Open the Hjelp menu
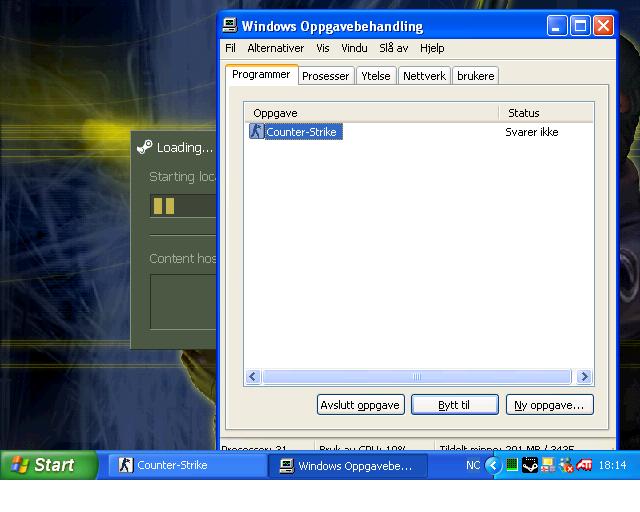The width and height of the screenshot is (640, 512). click(432, 48)
